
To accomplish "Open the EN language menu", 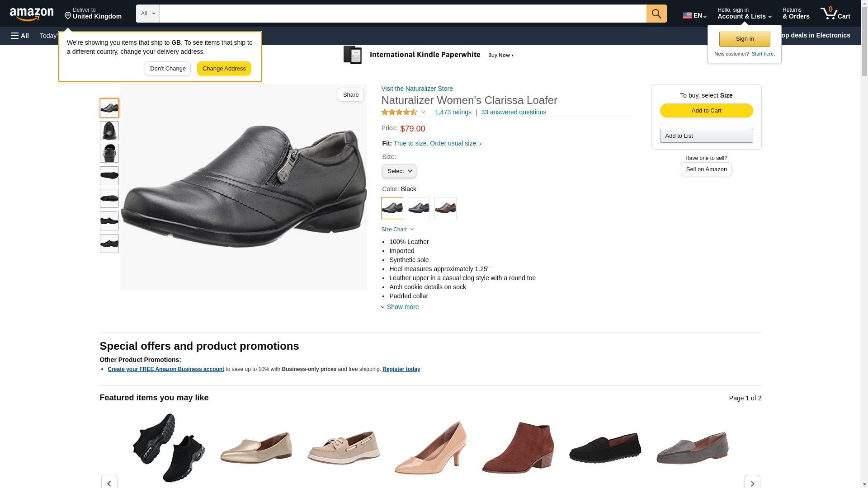I will pos(694,15).
